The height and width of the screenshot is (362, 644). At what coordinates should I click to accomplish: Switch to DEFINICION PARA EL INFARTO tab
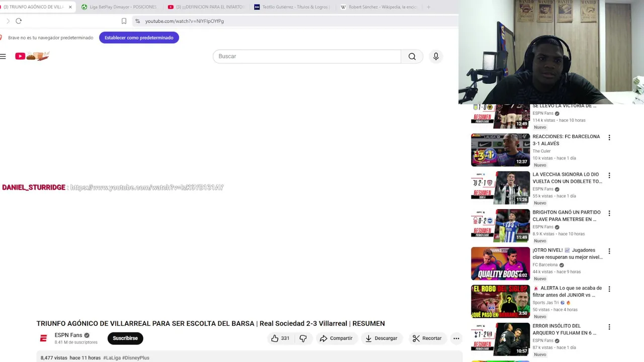(206, 7)
